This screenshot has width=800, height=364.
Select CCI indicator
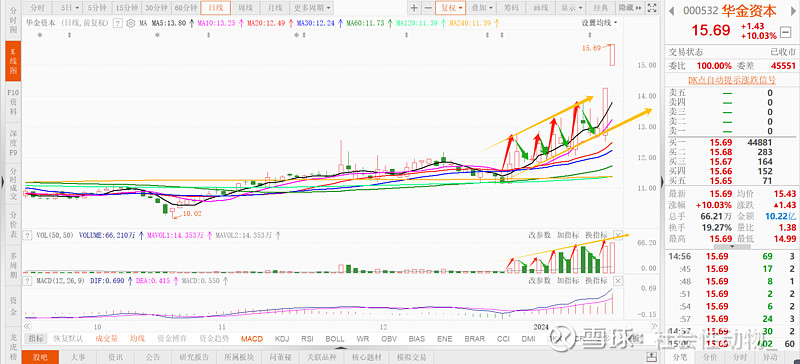click(x=504, y=338)
